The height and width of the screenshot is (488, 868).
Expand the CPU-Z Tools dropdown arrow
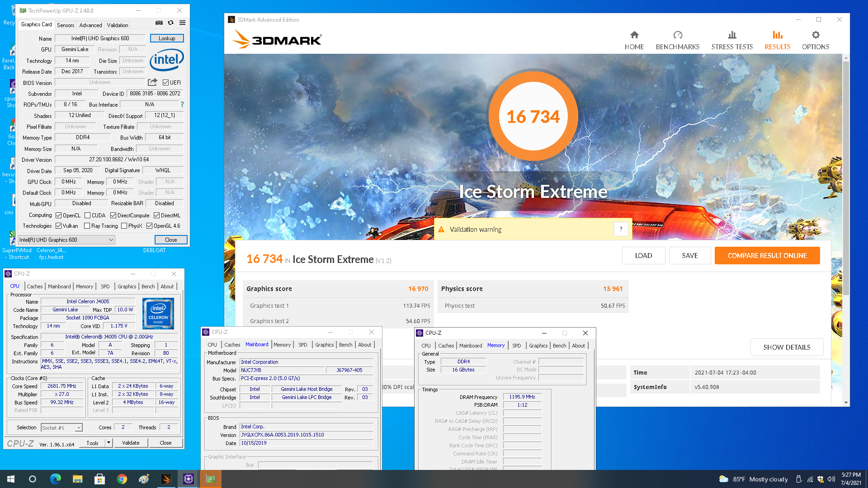[108, 443]
